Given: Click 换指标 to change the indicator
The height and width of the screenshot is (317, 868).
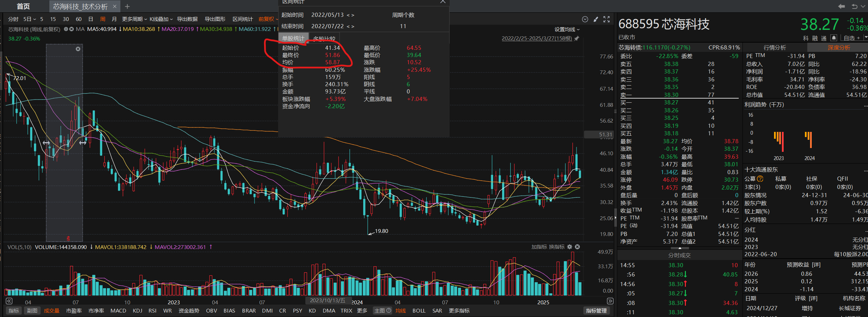Looking at the screenshot, I should pyautogui.click(x=557, y=247).
